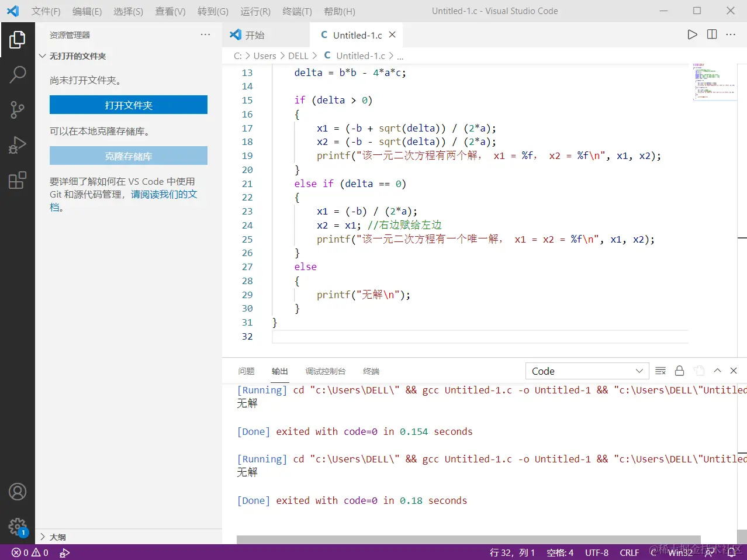
Task: Expand the 大纲 outline section
Action: [x=57, y=537]
